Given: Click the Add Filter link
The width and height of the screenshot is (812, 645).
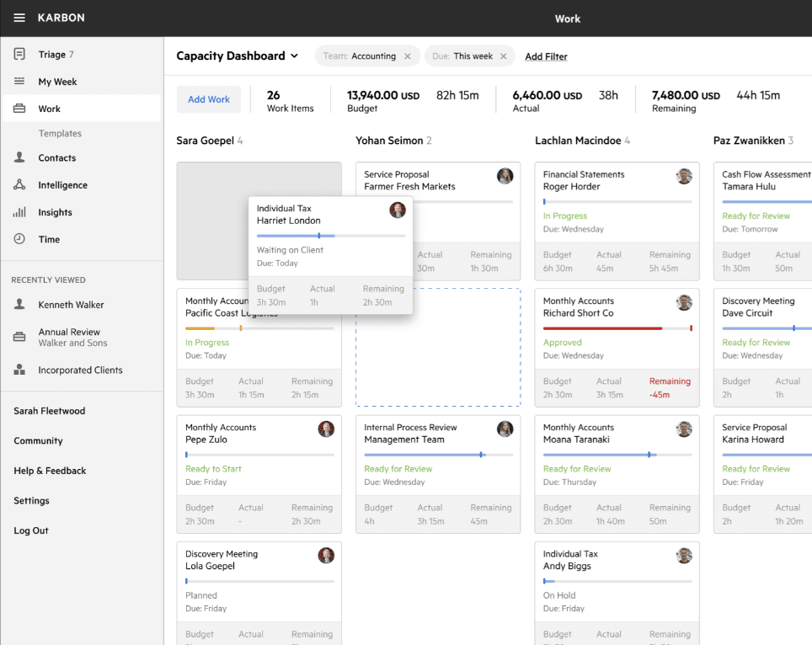Looking at the screenshot, I should coord(546,56).
